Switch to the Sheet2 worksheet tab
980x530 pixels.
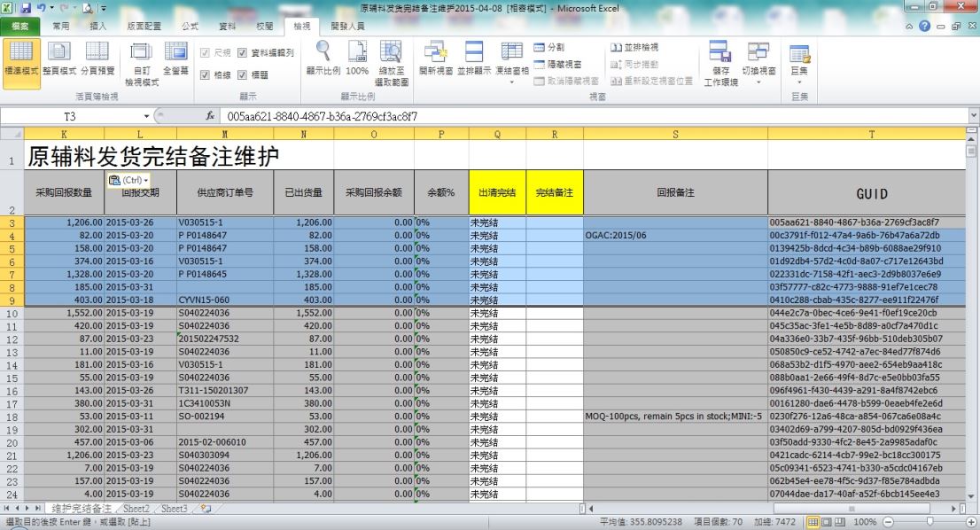tap(136, 509)
